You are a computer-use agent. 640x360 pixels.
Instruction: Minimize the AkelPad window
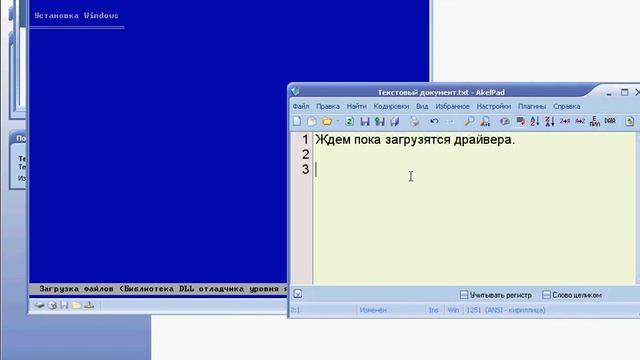click(x=609, y=93)
